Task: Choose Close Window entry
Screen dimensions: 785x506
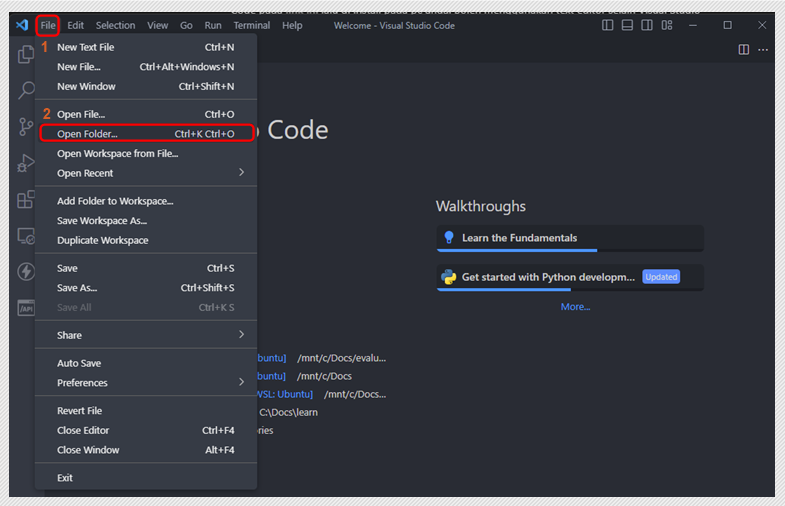Action: (146, 449)
